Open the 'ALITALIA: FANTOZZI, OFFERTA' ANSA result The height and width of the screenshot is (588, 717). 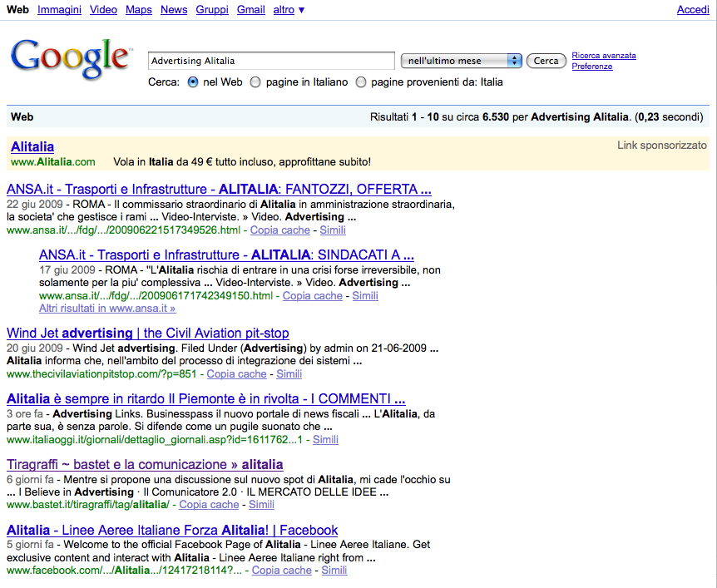click(219, 190)
